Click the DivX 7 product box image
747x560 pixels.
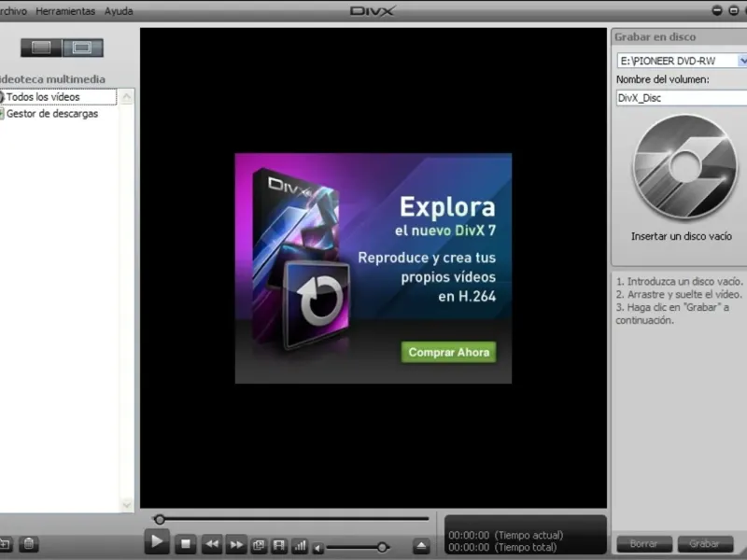point(301,259)
